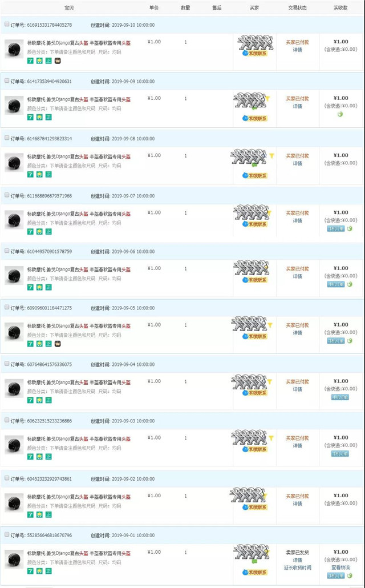Image resolution: width=365 pixels, height=588 pixels.
Task: Click the '正' badge in the 2019-09-04 order
Action: click(48, 400)
